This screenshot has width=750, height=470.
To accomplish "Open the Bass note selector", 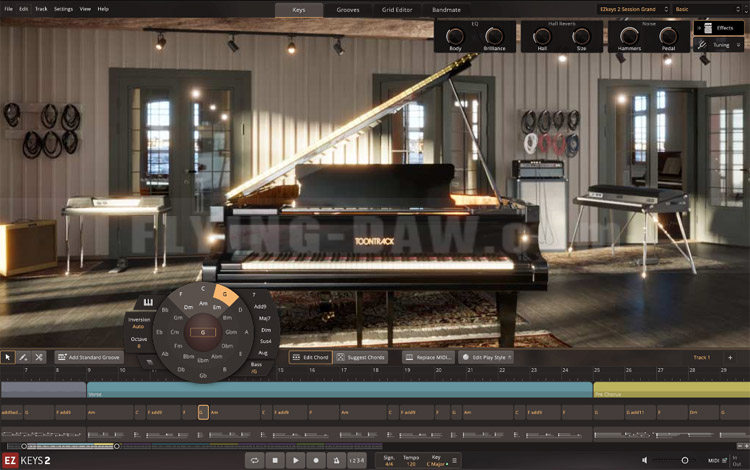I will 256,367.
